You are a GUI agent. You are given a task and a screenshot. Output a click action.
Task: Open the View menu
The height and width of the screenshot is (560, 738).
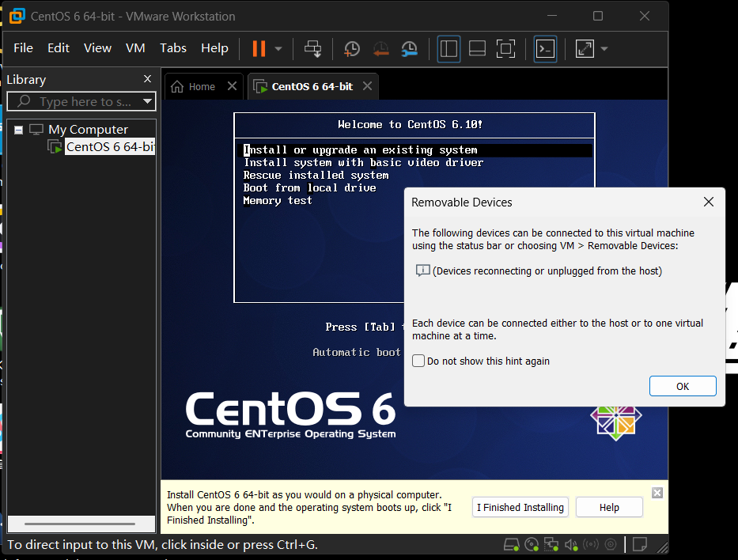97,48
